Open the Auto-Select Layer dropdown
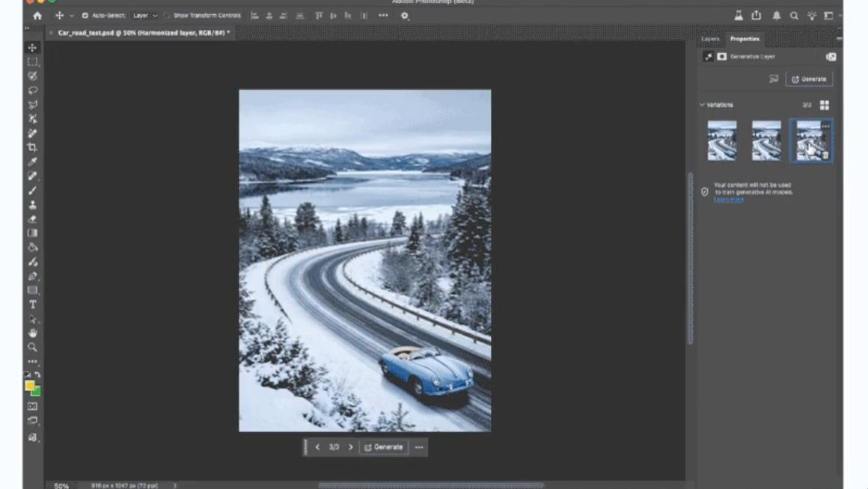The height and width of the screenshot is (489, 868). pyautogui.click(x=144, y=16)
